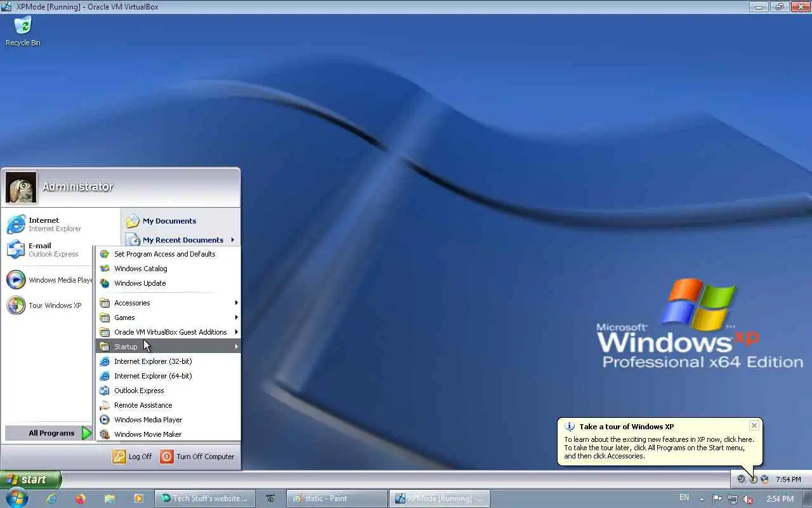Click the VirtualBox window title icon

click(6, 6)
